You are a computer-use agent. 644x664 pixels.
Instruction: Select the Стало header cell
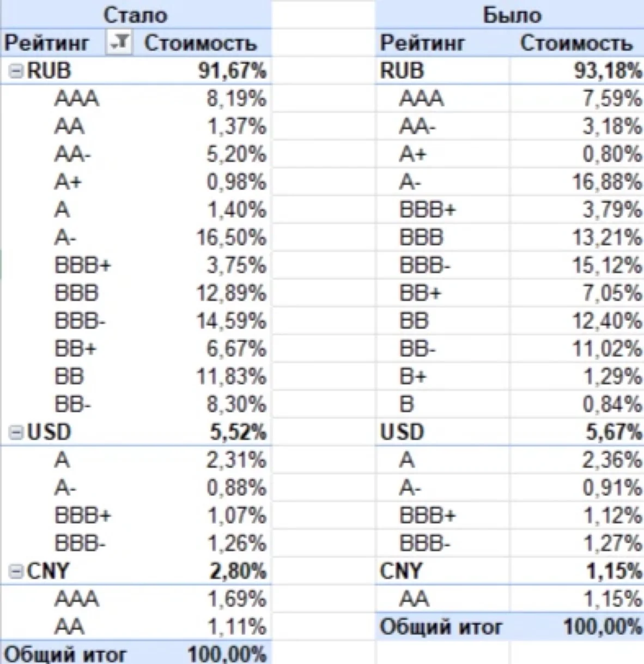click(135, 15)
